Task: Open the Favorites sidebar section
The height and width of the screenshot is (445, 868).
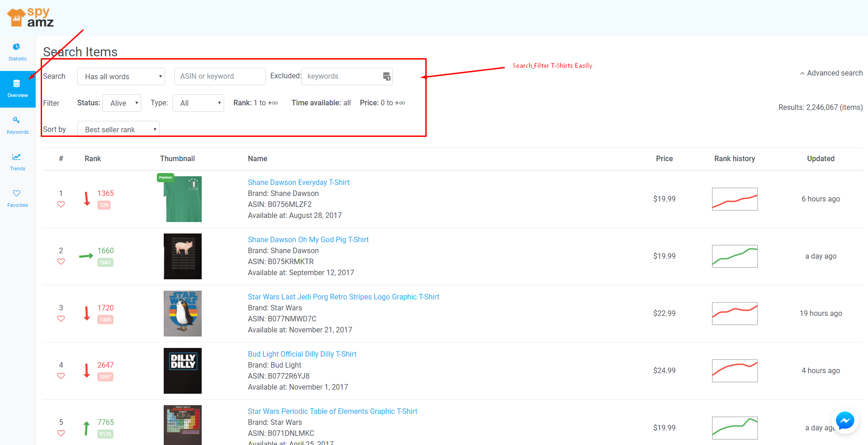Action: tap(17, 198)
